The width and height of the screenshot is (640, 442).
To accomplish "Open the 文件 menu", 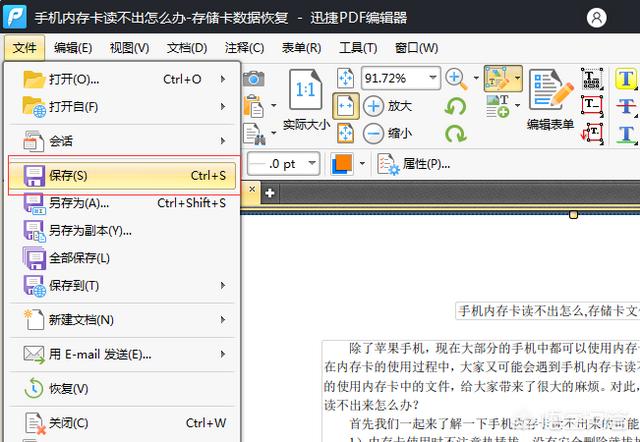I will coord(24,48).
